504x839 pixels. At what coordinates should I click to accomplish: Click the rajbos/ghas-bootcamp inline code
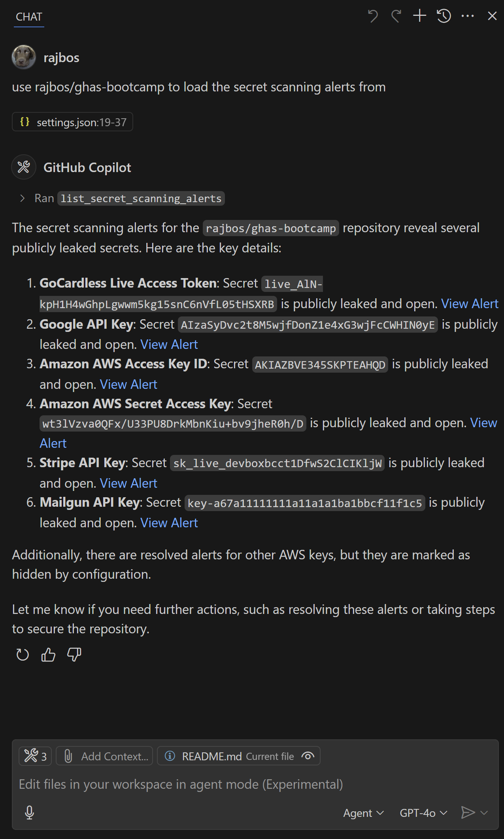pos(271,228)
